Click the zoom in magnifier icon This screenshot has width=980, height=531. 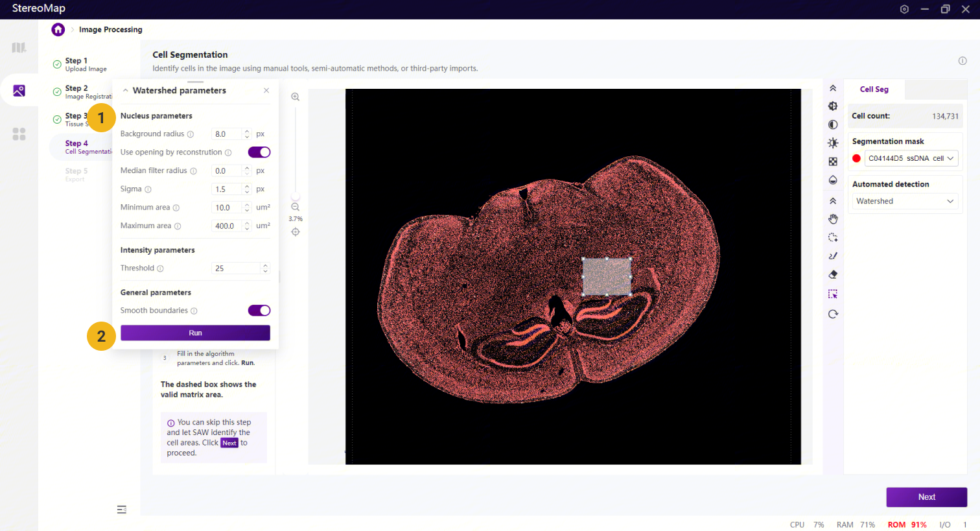pyautogui.click(x=295, y=97)
